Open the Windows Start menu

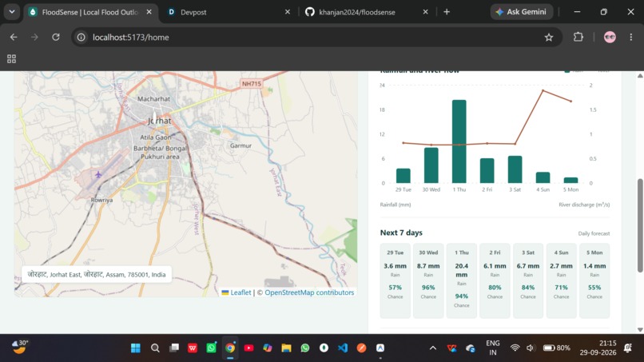click(x=136, y=348)
